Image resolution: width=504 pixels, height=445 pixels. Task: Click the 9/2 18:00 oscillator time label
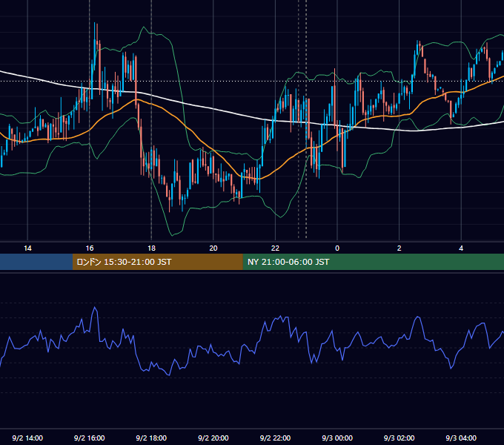pos(151,438)
